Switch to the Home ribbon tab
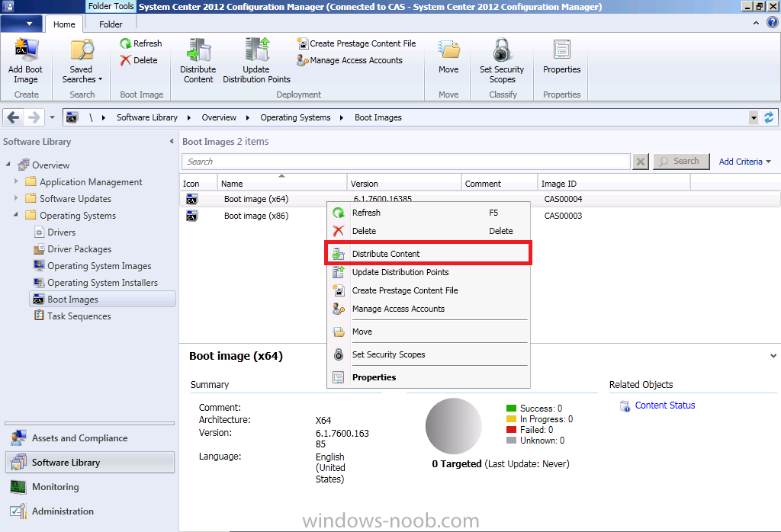The width and height of the screenshot is (781, 532). 64,24
